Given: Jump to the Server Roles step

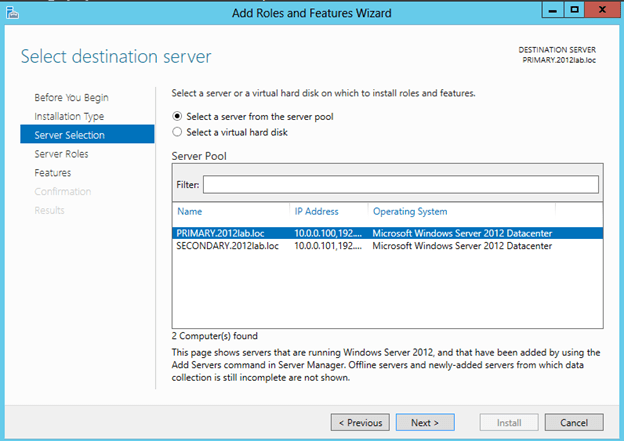Looking at the screenshot, I should click(61, 154).
